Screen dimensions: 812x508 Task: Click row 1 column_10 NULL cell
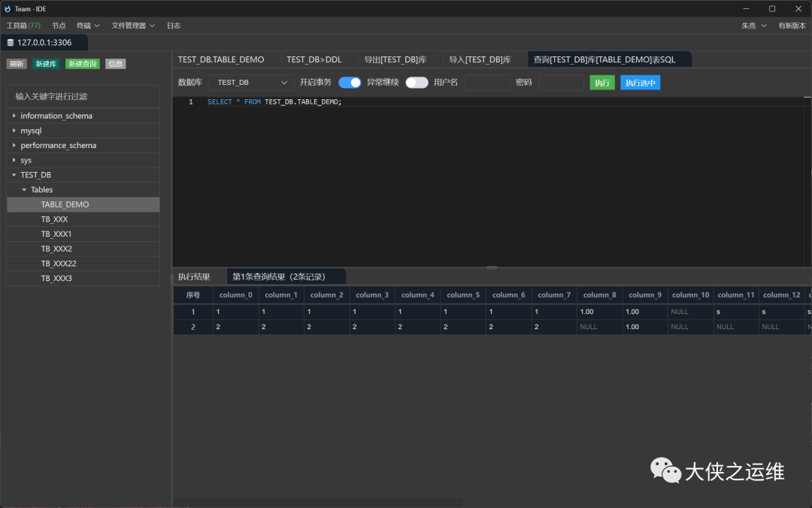[x=691, y=312]
